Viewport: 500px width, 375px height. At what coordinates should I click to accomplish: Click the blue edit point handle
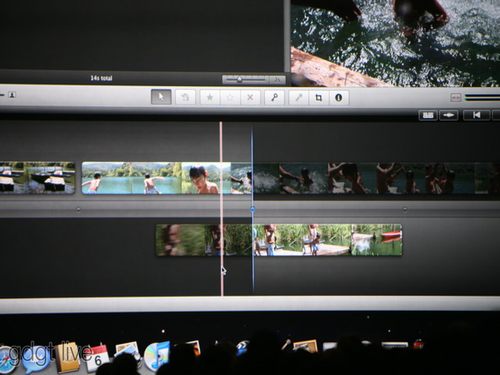coord(252,209)
